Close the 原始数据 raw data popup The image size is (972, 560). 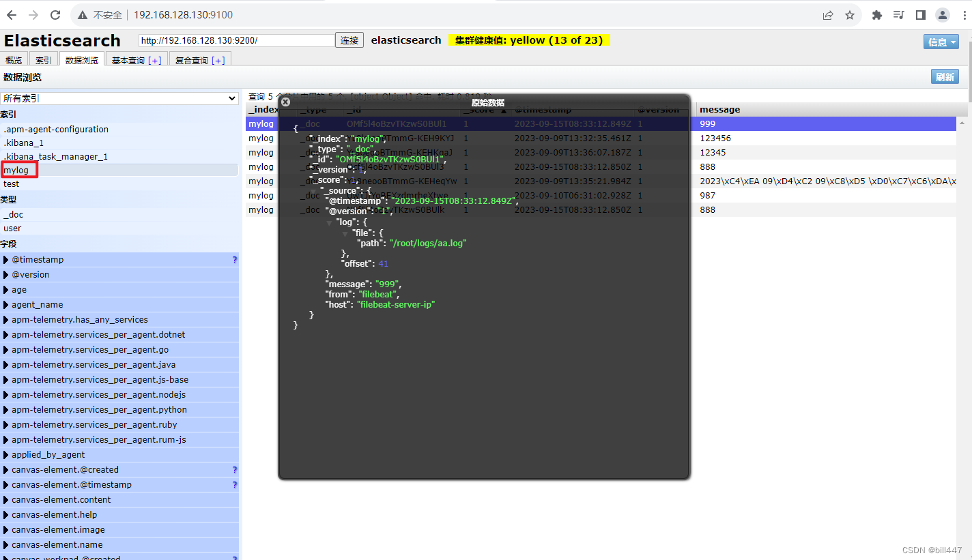(x=286, y=102)
